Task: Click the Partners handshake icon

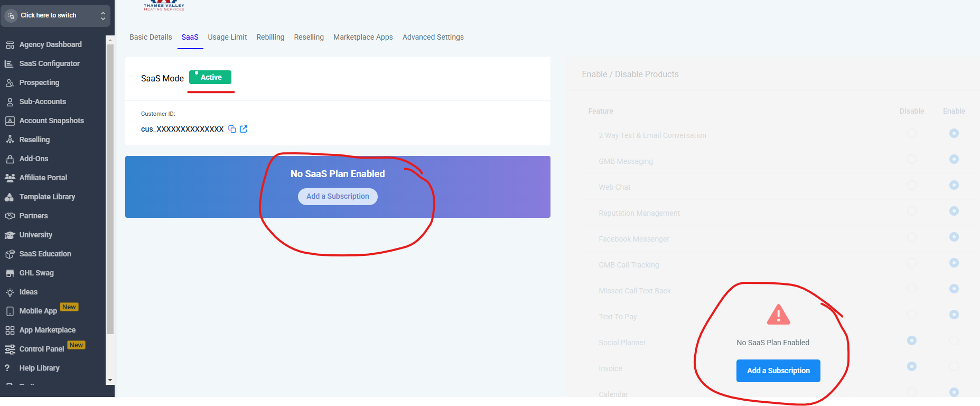Action: 10,216
